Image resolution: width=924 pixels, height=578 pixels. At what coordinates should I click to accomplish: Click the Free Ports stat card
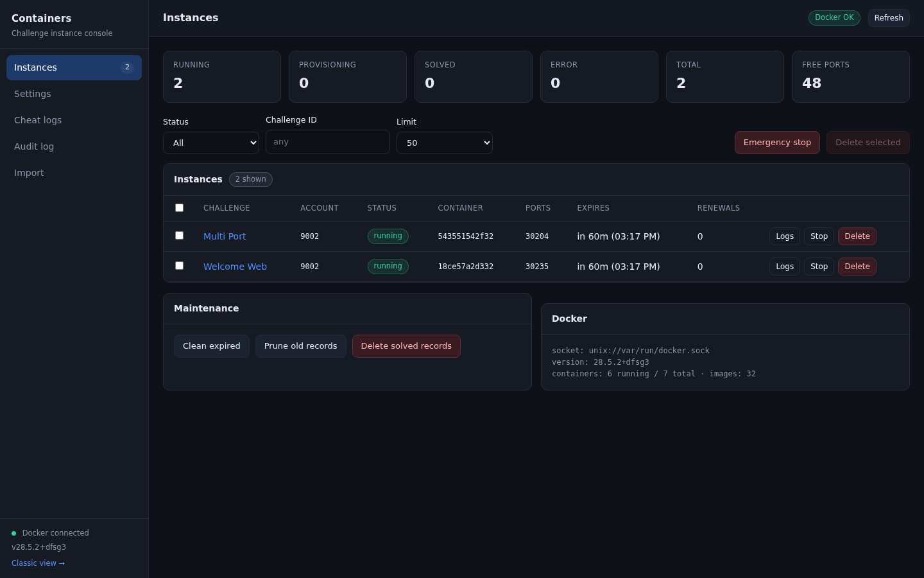(851, 76)
